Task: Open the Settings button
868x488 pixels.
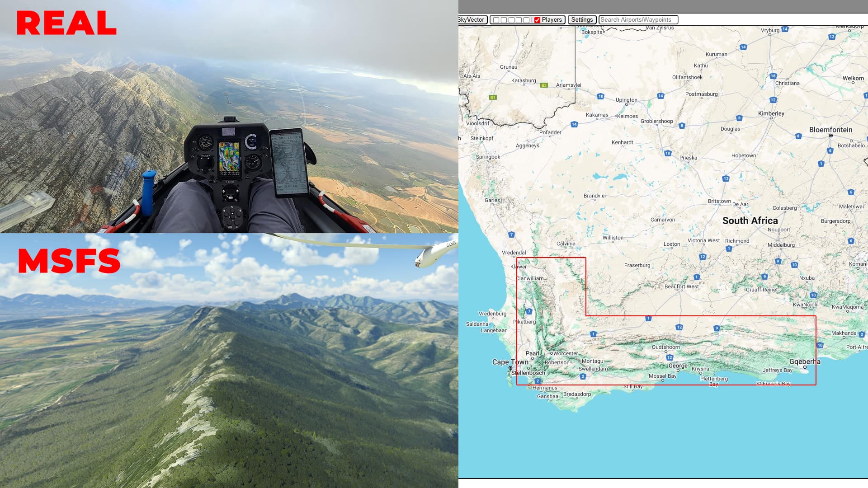Action: click(x=582, y=19)
